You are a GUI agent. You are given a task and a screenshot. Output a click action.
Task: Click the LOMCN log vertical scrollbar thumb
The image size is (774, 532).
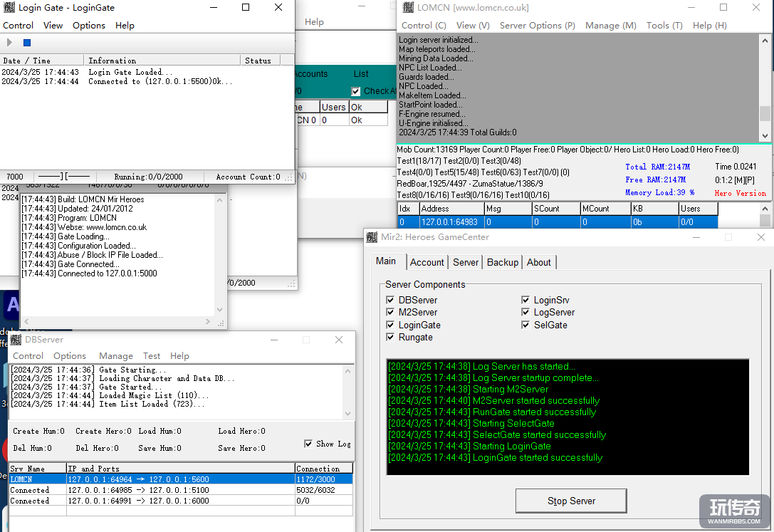[x=765, y=114]
